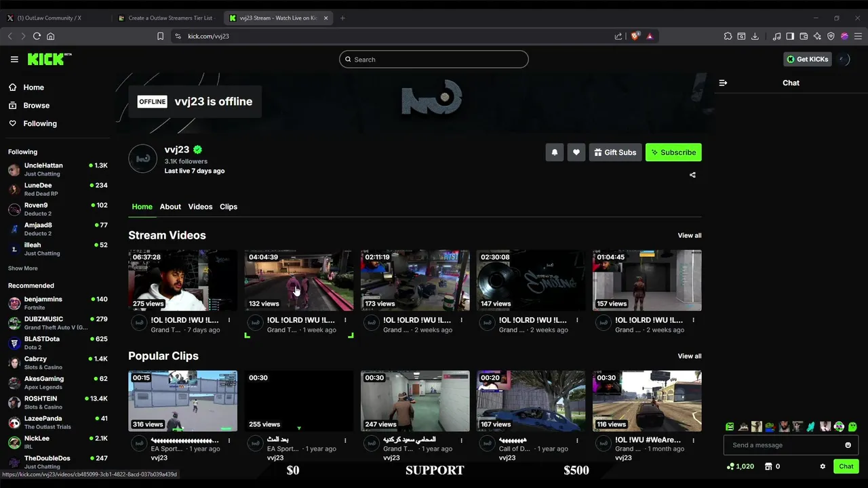Open the 04:04:39 stream video thumbnail

(x=299, y=281)
